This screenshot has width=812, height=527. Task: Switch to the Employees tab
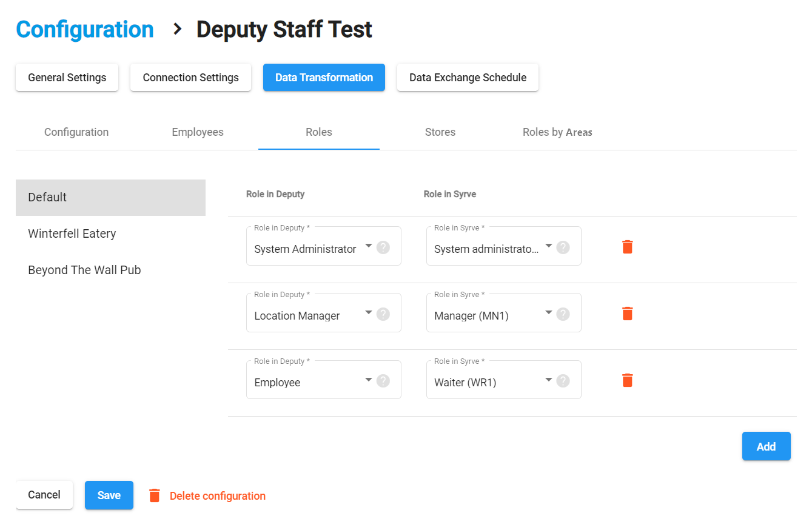coord(198,132)
